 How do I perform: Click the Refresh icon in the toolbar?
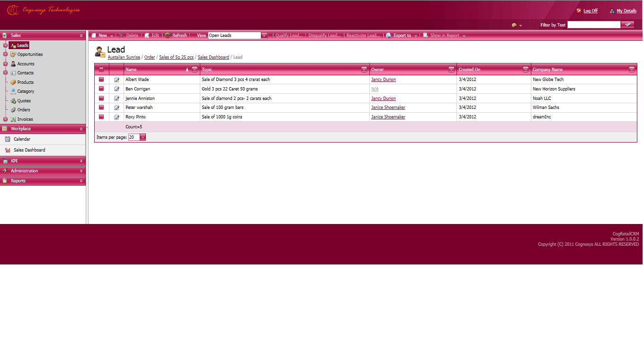tap(168, 36)
